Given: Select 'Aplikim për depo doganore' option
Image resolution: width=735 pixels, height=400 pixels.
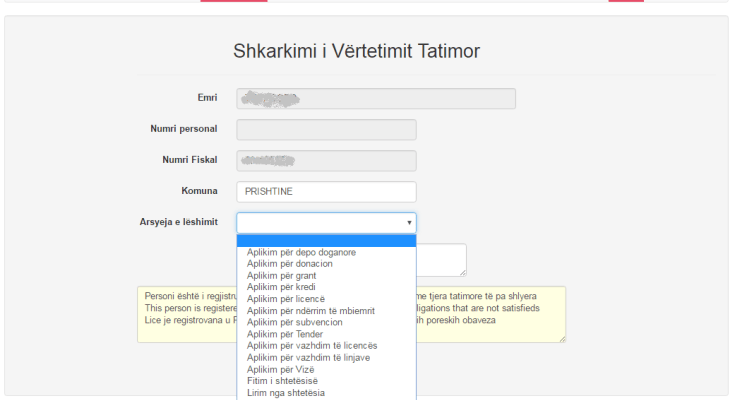Looking at the screenshot, I should (326, 252).
